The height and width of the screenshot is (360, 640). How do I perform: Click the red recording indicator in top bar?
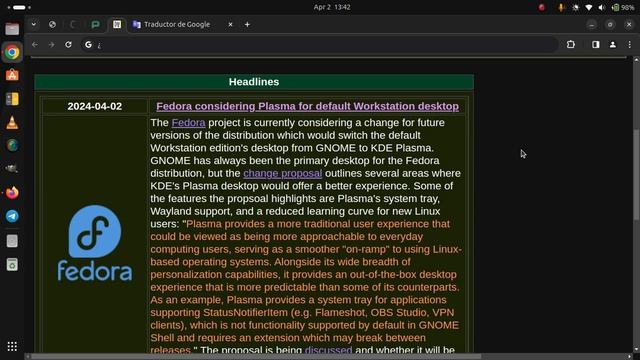click(542, 7)
